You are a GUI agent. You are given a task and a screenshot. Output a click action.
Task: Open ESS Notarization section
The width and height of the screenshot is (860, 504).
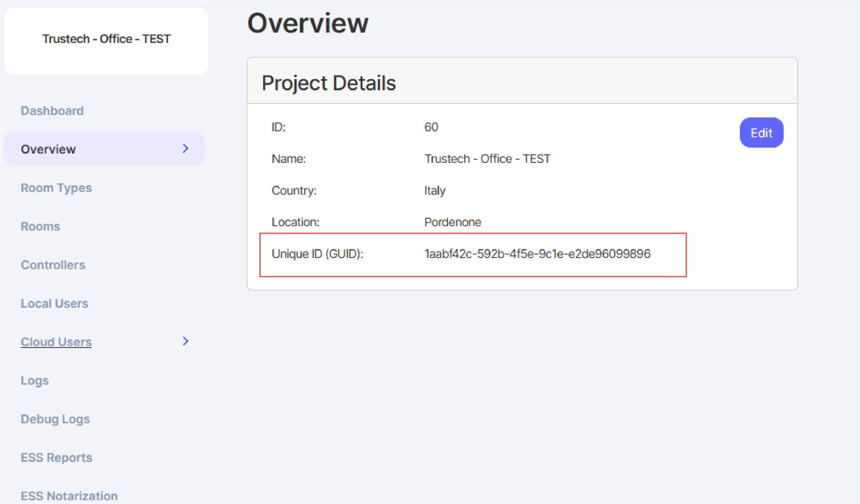click(x=69, y=496)
